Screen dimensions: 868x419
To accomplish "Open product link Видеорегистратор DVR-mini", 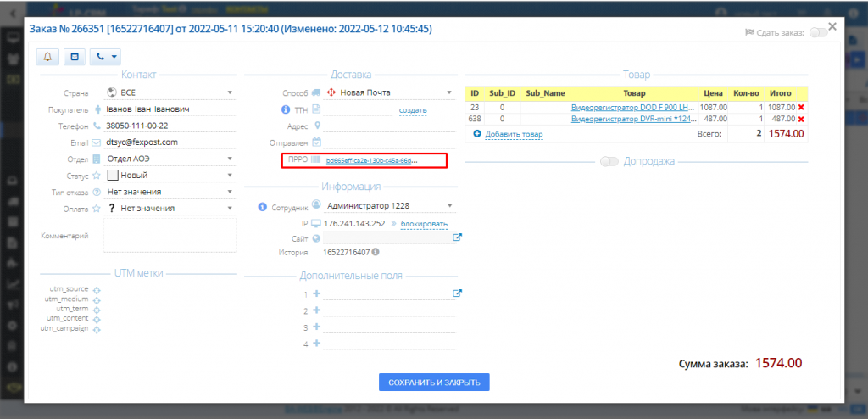I will [x=632, y=119].
